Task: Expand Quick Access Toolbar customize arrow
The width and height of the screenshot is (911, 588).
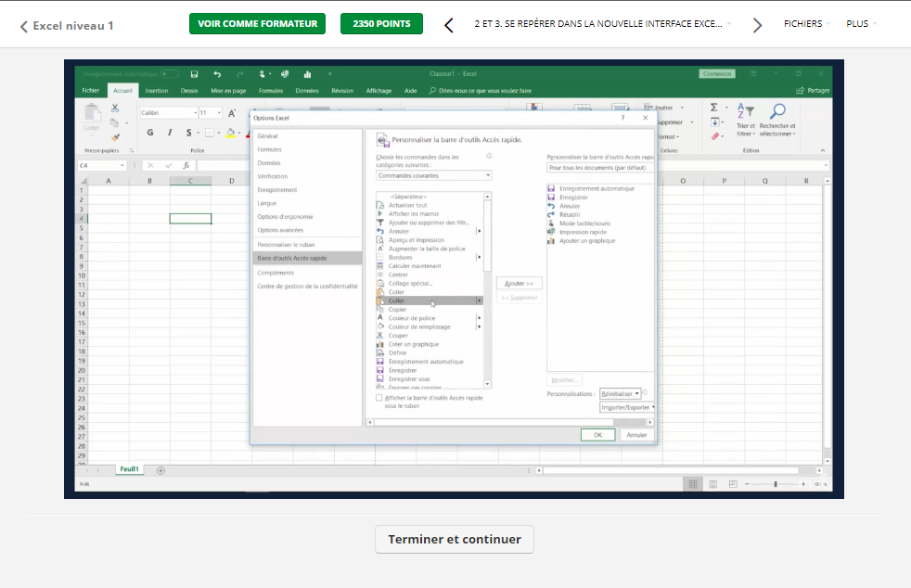Action: [x=329, y=74]
